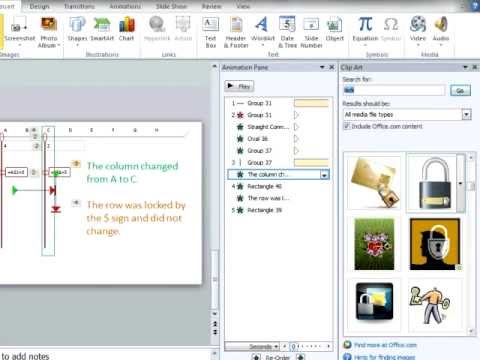Open the Design tab
Screen dimensions: 480x360
pyautogui.click(x=39, y=6)
